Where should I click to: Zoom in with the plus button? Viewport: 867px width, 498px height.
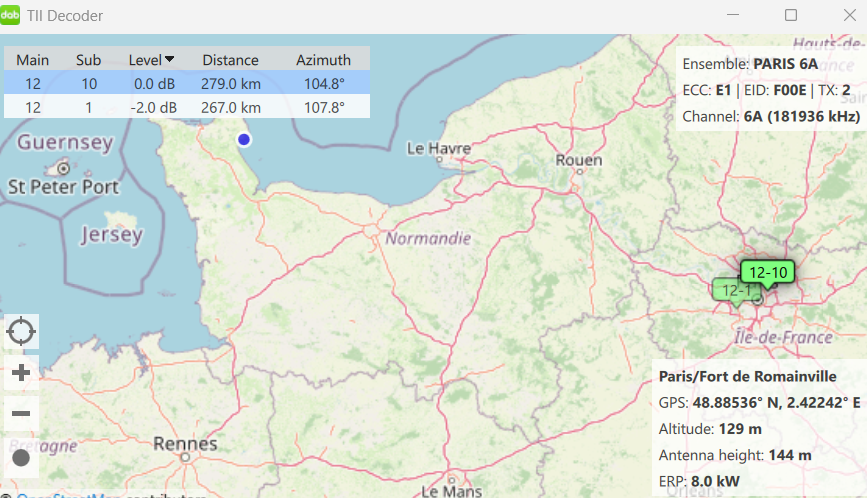pyautogui.click(x=21, y=373)
